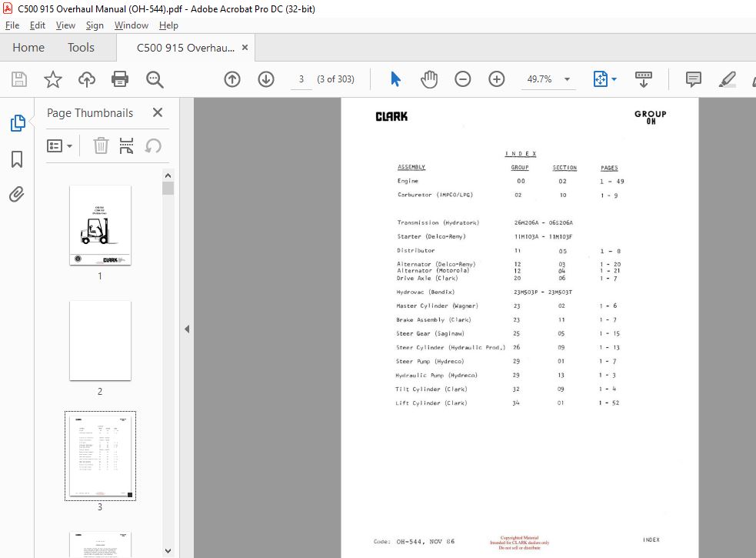Go to the previous page arrow
Screen dimensions: 756x558
(232, 79)
